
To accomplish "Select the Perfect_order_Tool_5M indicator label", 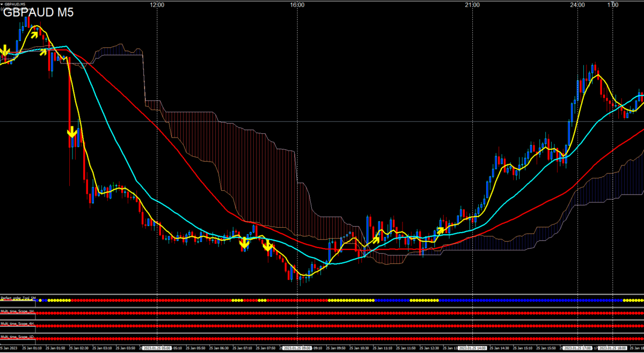I will [x=18, y=298].
